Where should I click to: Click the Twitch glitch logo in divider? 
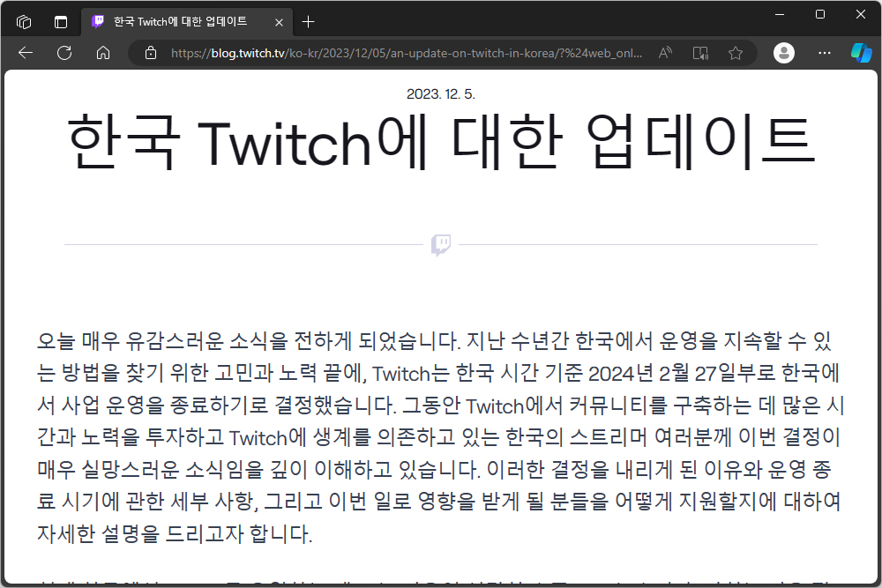[x=441, y=245]
